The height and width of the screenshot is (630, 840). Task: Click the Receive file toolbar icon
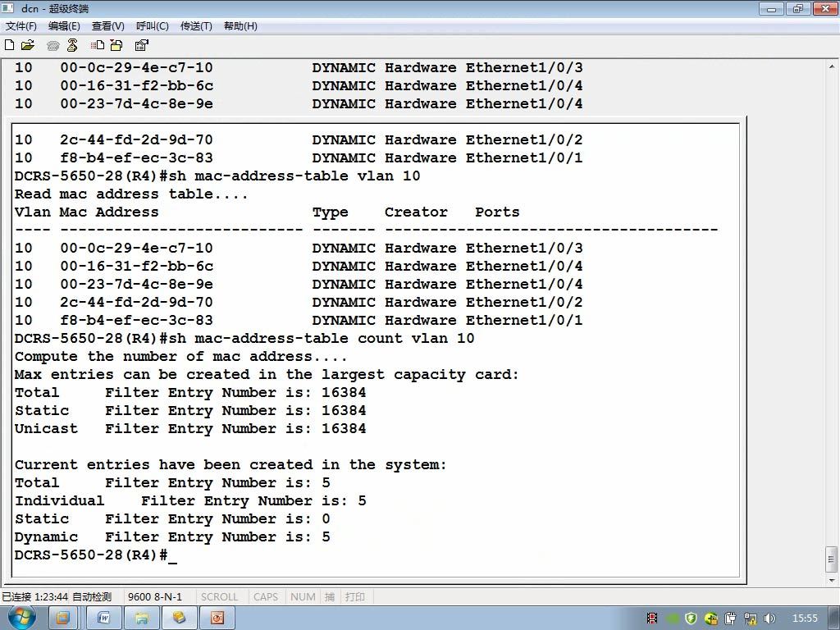tap(116, 46)
